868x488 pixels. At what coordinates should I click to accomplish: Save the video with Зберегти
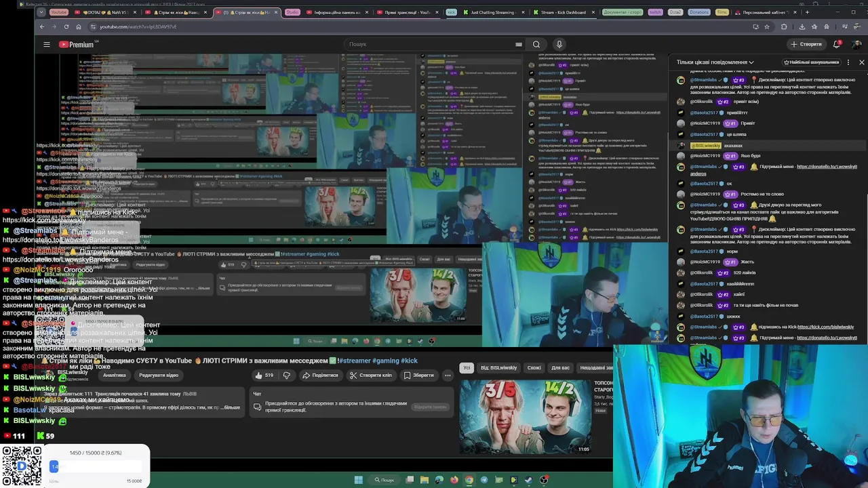tap(418, 375)
